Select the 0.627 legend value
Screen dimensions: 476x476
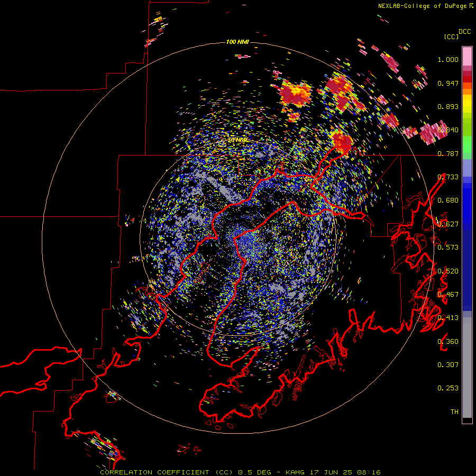pos(448,224)
